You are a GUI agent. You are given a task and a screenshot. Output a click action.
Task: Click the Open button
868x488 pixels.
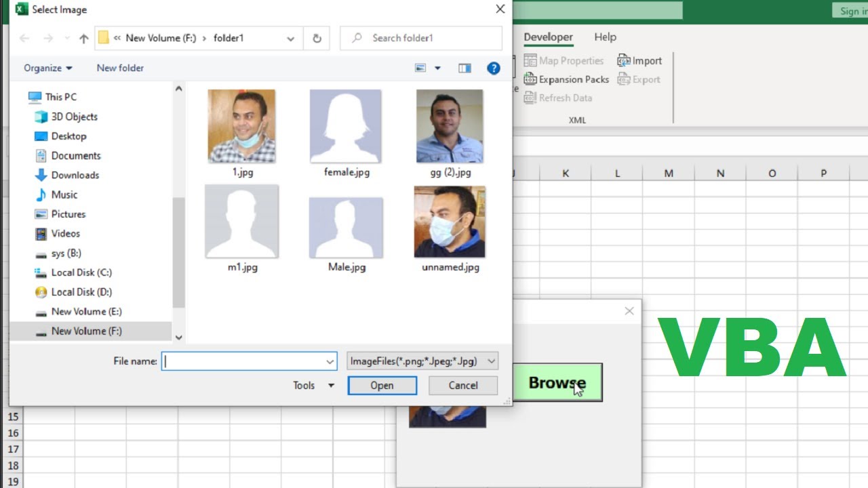382,386
